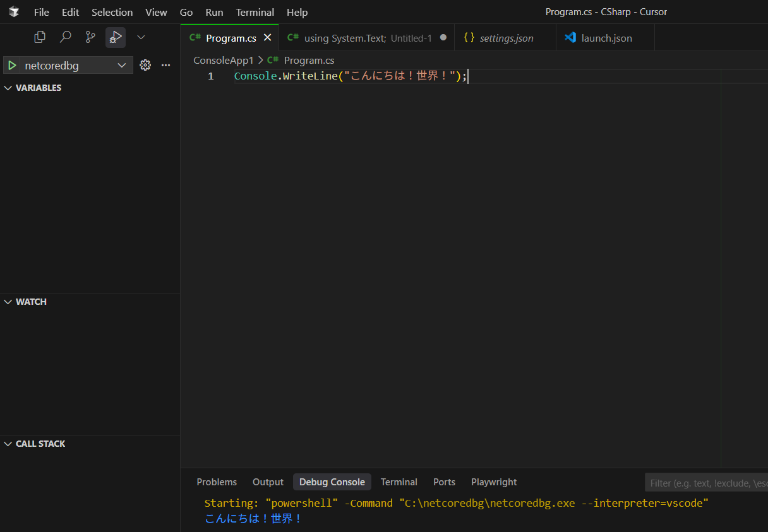Open the Ports panel tab

[444, 482]
